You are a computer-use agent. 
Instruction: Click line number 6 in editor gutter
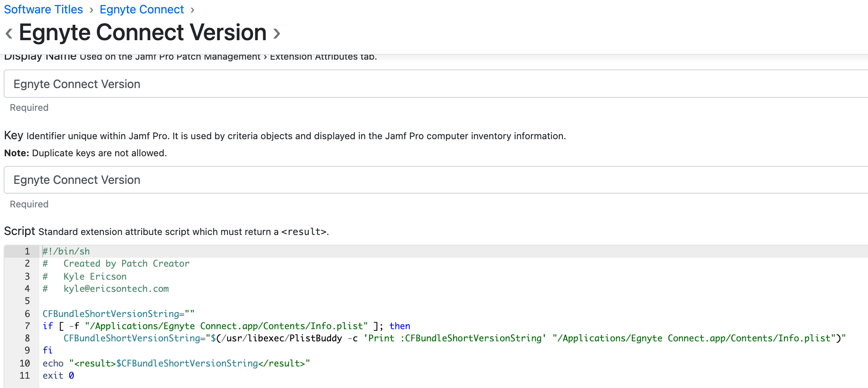(27, 314)
